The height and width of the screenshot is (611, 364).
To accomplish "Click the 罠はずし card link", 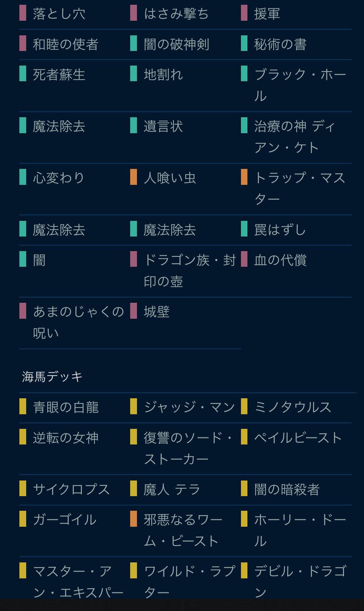I will 280,230.
